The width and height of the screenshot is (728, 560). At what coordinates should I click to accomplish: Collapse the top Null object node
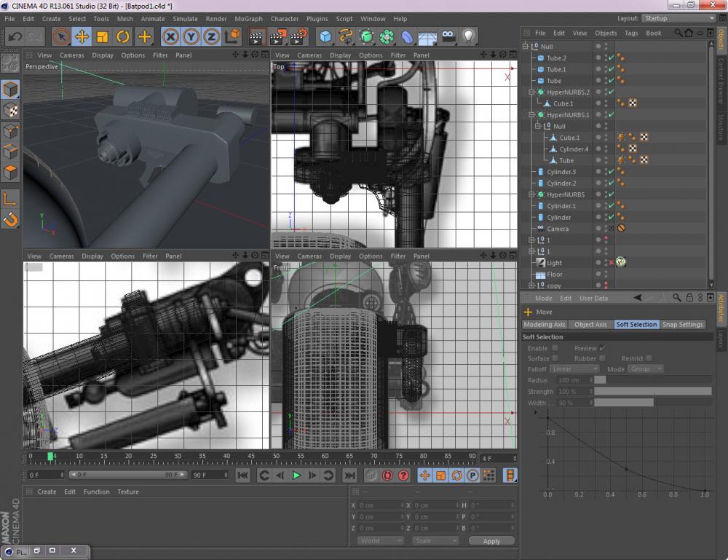tap(526, 47)
